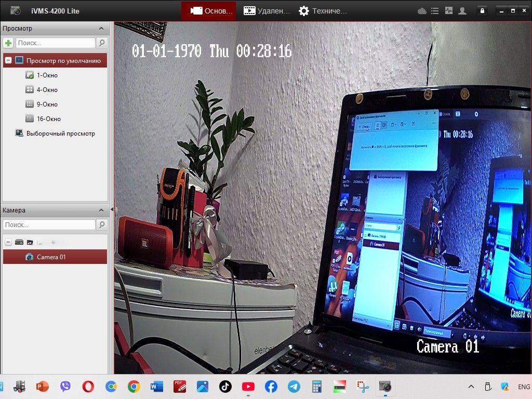Select Camera 01 in the camera list
This screenshot has height=399, width=532.
point(55,257)
